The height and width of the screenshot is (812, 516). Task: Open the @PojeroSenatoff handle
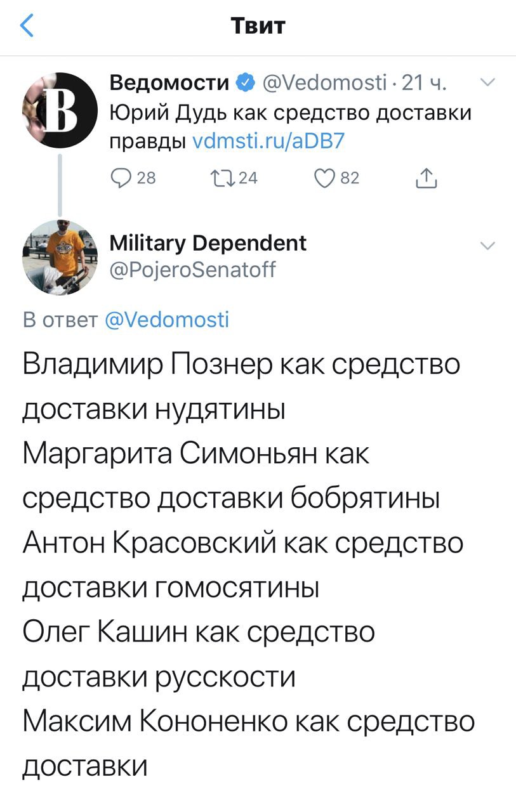(193, 270)
